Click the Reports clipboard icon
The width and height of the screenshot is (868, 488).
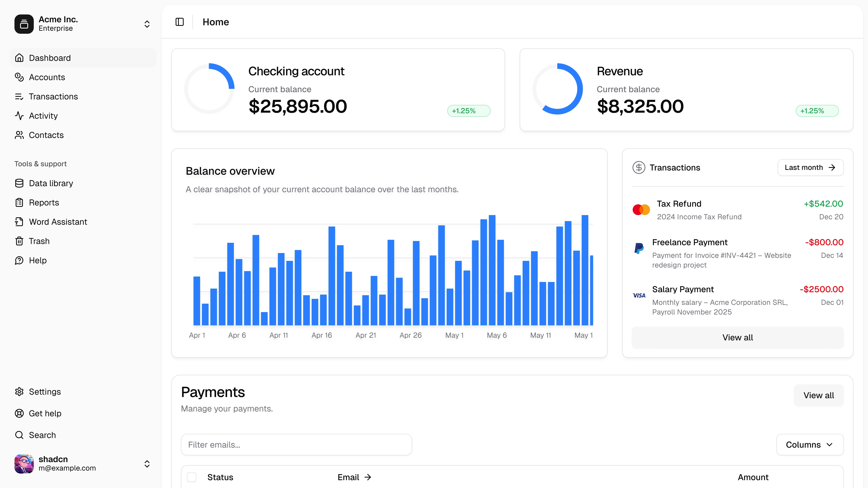tap(19, 202)
